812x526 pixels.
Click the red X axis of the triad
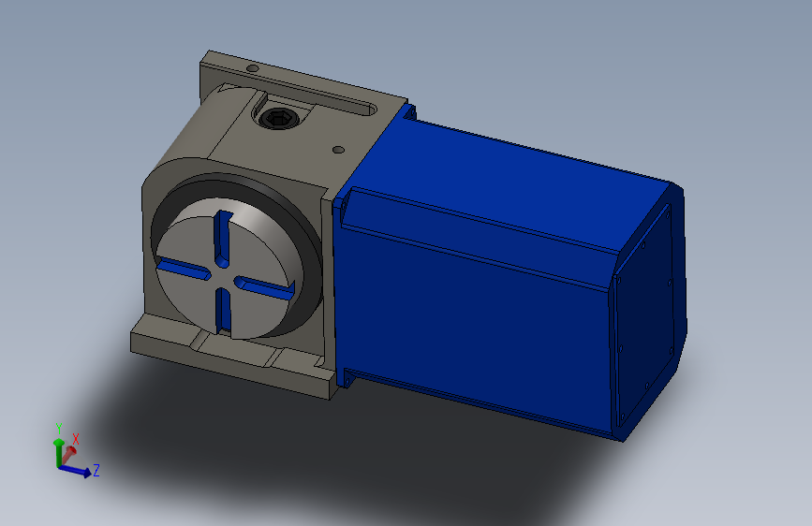tap(69, 454)
